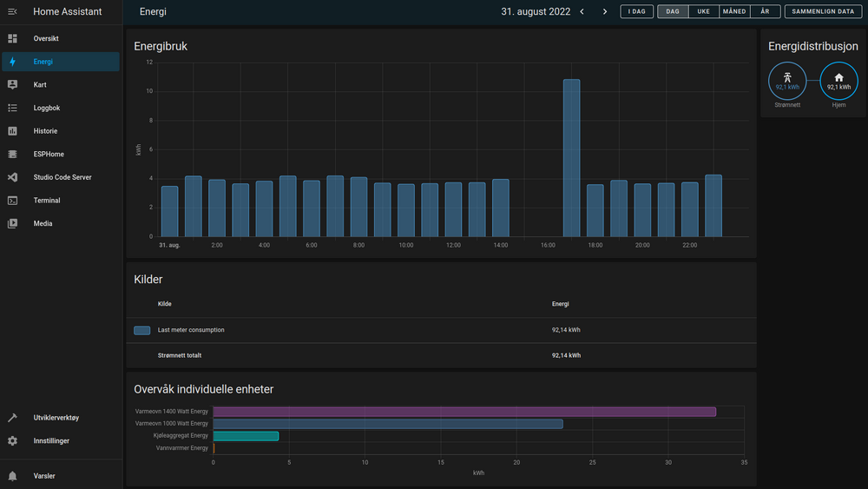
Task: Open the Terminal icon in sidebar
Action: tap(12, 201)
